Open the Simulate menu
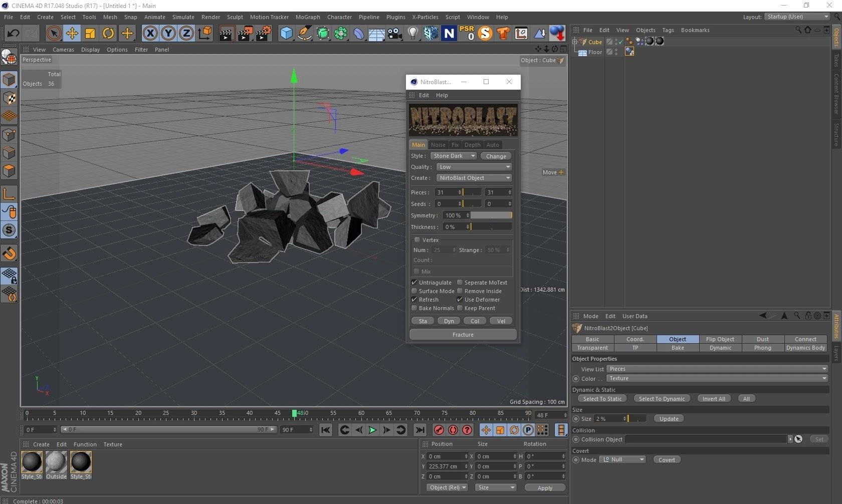842x504 pixels. pos(183,17)
